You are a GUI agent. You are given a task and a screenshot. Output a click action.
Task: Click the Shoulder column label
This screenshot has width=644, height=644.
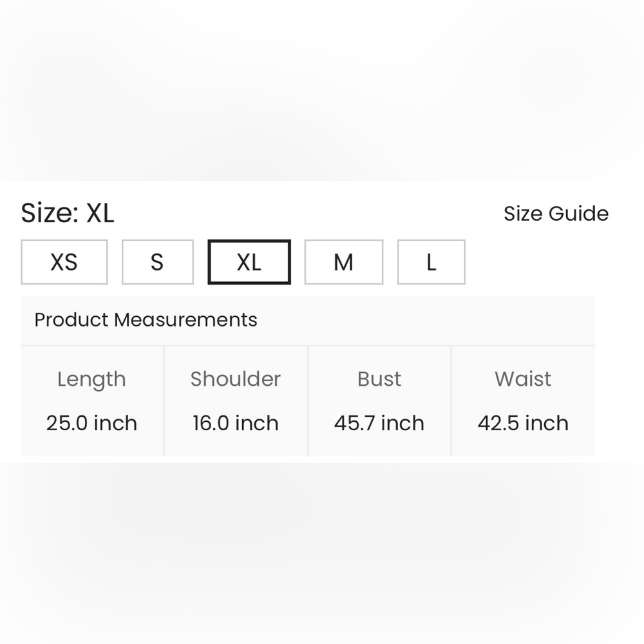pos(236,379)
